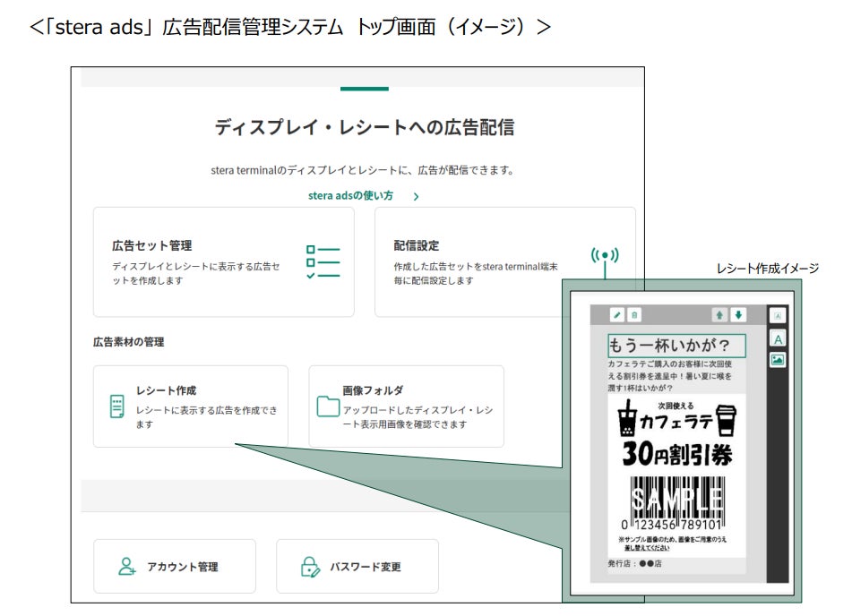Click the chevron next to stera adsの使い方
Image resolution: width=852 pixels, height=616 pixels.
pos(416,196)
